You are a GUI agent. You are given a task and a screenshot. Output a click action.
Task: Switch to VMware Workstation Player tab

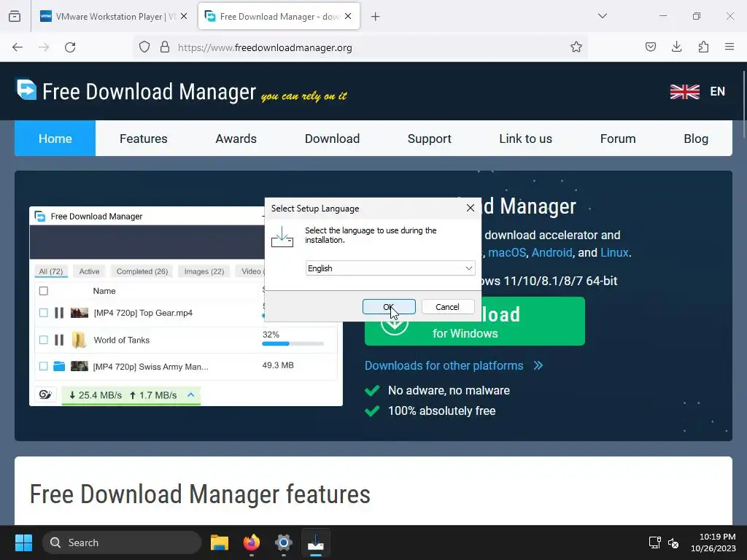[109, 16]
